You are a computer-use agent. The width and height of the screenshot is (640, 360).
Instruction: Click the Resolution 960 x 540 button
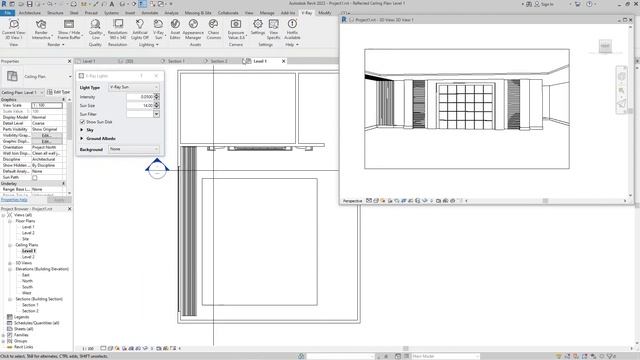click(x=118, y=29)
